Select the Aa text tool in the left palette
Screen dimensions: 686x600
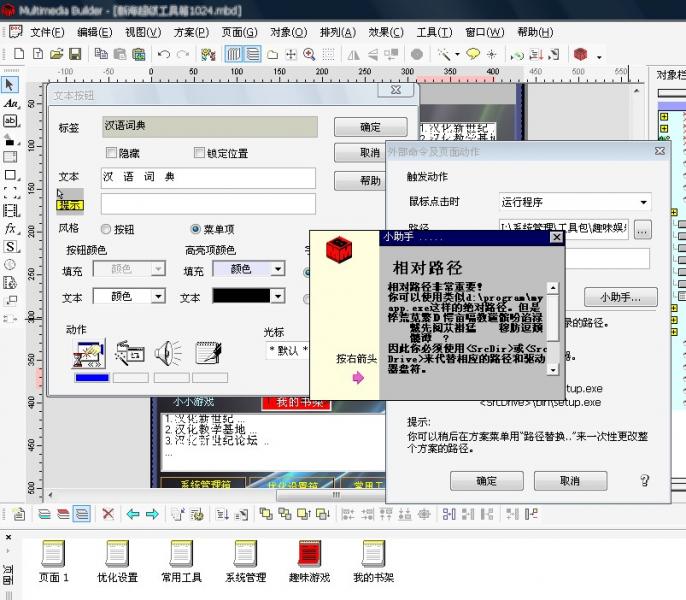[10, 103]
